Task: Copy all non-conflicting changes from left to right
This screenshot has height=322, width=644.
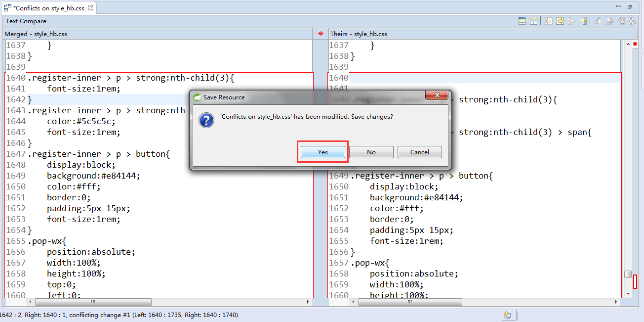Action: point(549,21)
